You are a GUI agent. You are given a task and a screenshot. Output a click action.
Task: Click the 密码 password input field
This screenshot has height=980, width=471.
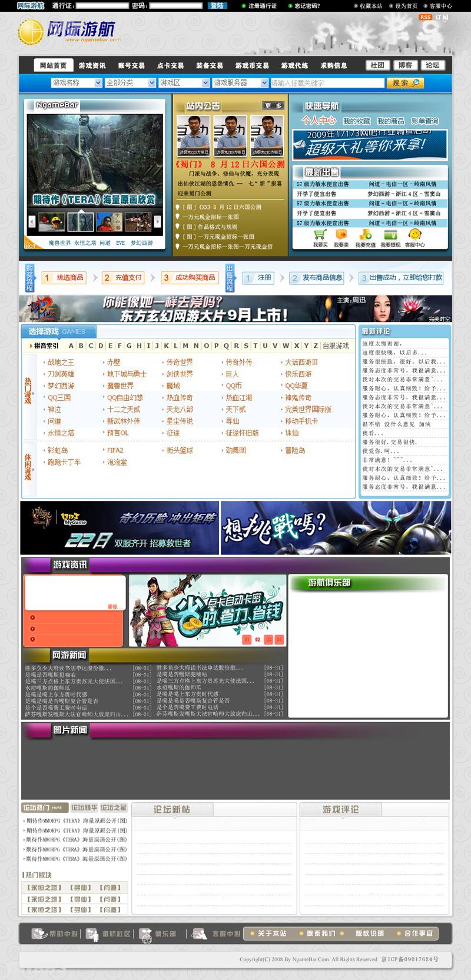pyautogui.click(x=175, y=6)
